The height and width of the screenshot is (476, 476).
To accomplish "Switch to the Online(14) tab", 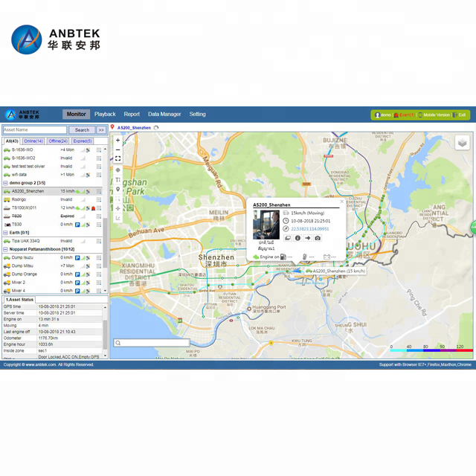I will [x=33, y=141].
